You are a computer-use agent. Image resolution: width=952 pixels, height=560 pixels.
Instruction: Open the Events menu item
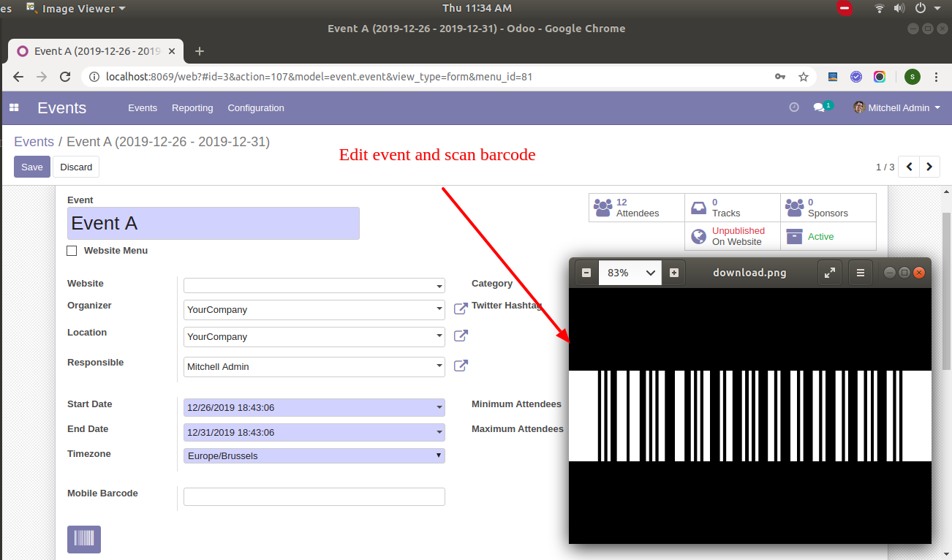tap(143, 107)
